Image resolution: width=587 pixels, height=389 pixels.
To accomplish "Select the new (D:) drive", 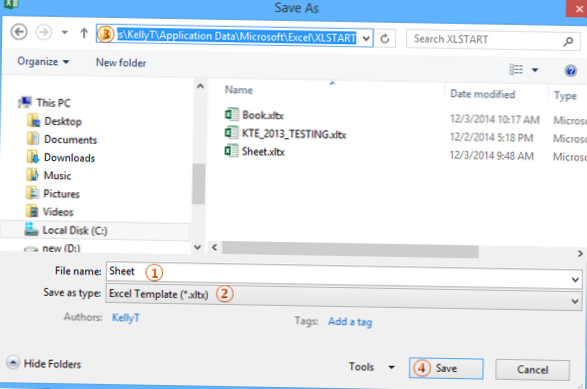I will 52,248.
